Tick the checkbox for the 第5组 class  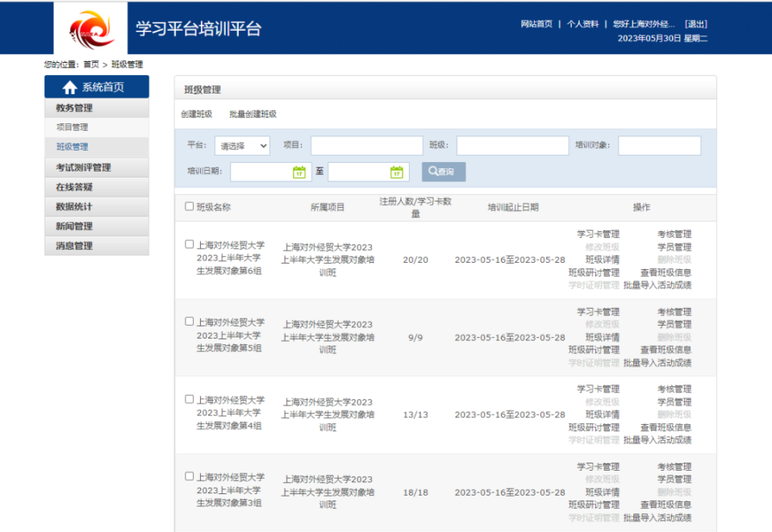(190, 322)
